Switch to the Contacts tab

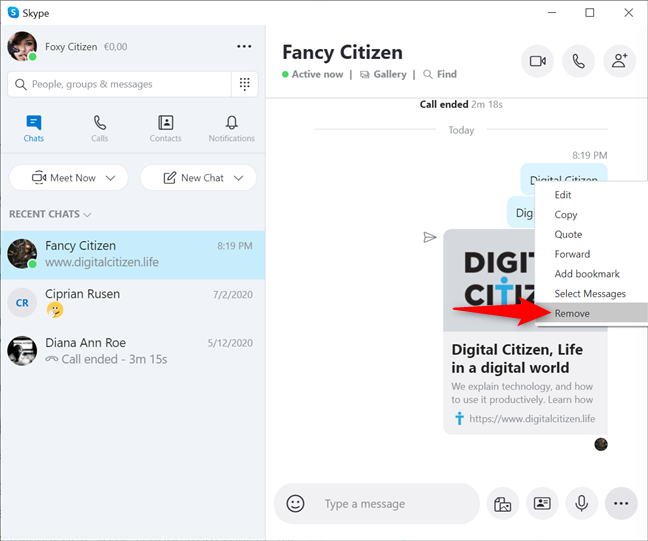(x=165, y=129)
